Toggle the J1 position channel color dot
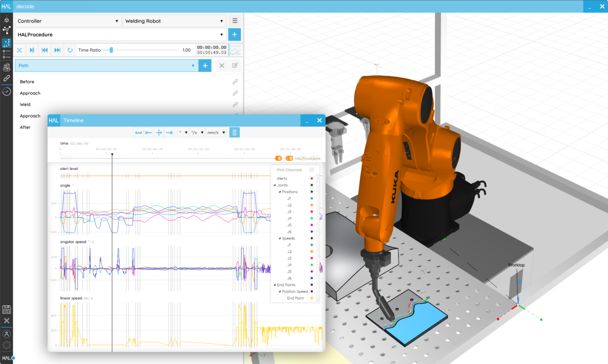 (311, 198)
